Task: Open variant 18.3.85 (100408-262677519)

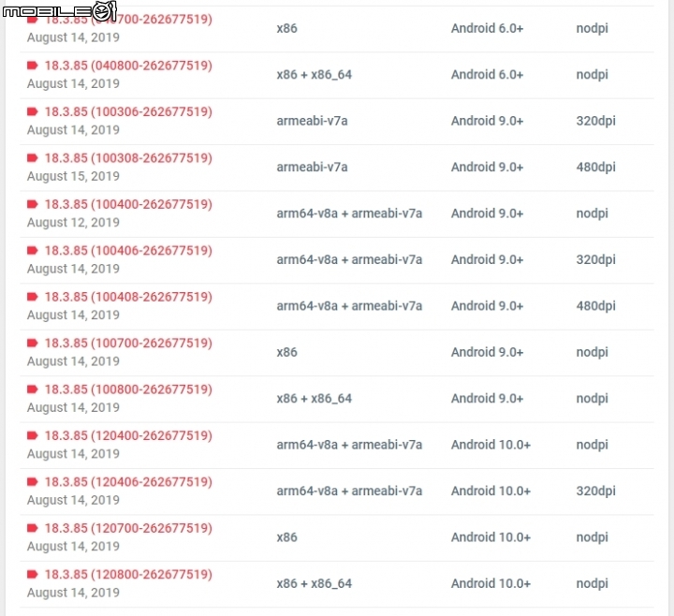Action: click(x=128, y=297)
